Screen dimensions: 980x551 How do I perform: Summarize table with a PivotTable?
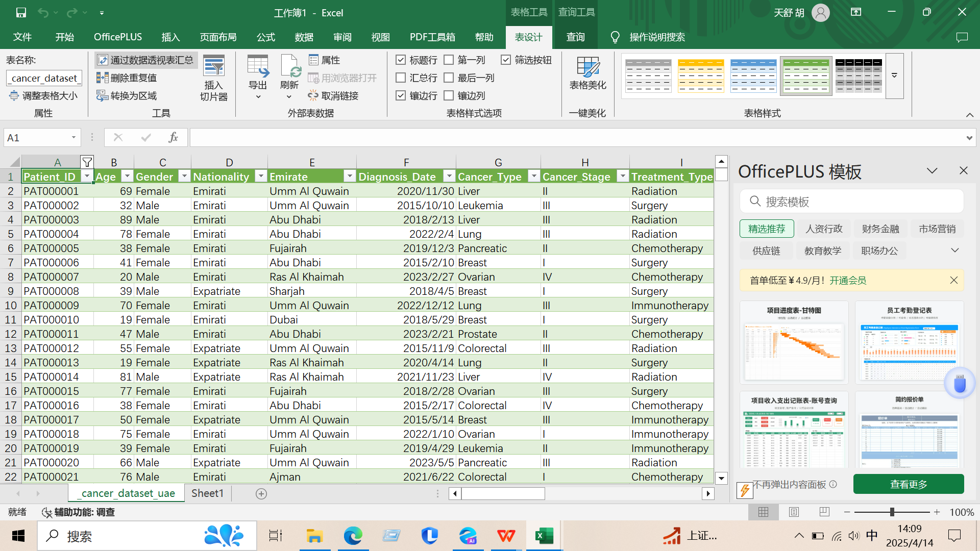pos(145,60)
